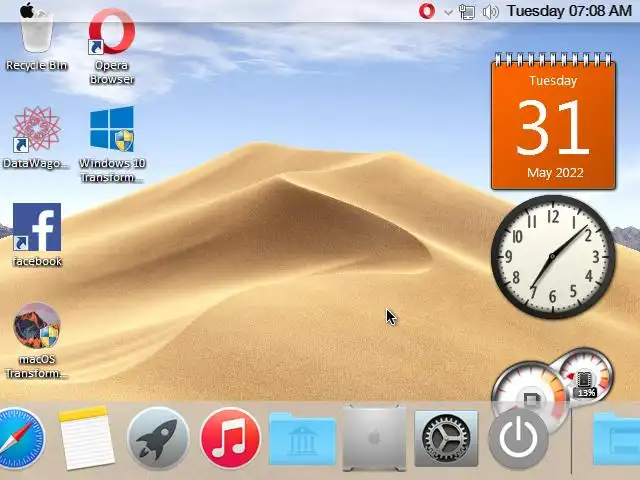Open the Recycle Bin desktop icon
Screen dimensions: 640x480
click(37, 35)
